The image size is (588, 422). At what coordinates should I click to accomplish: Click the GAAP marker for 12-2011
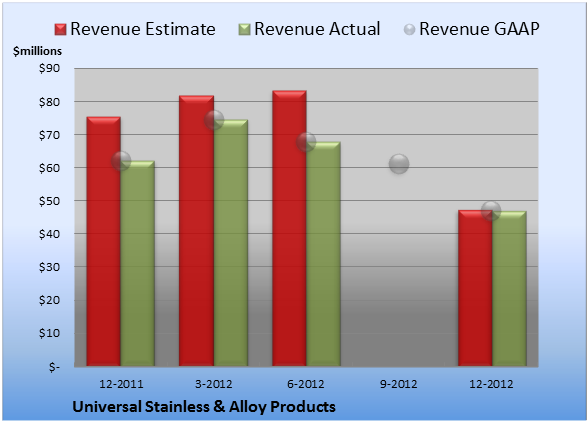(121, 161)
